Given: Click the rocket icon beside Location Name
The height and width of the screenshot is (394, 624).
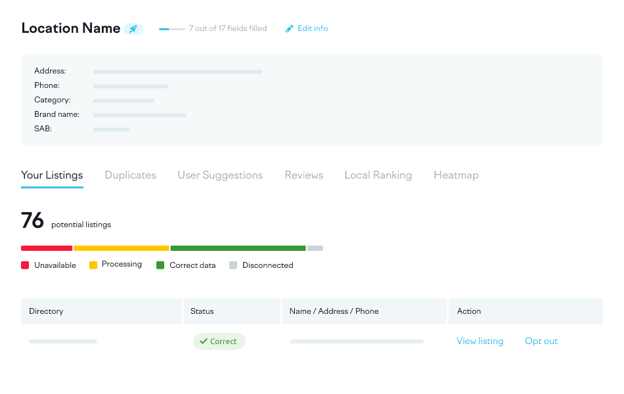Looking at the screenshot, I should (x=133, y=29).
